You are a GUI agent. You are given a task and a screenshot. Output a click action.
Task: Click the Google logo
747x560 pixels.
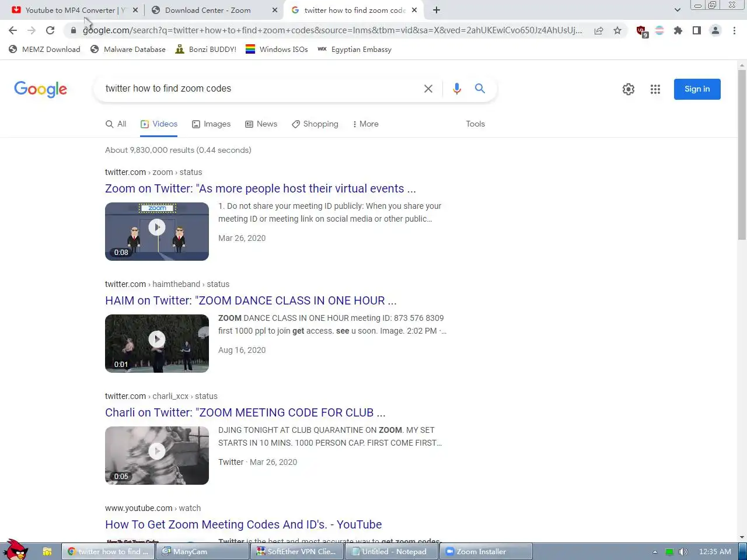pyautogui.click(x=40, y=89)
